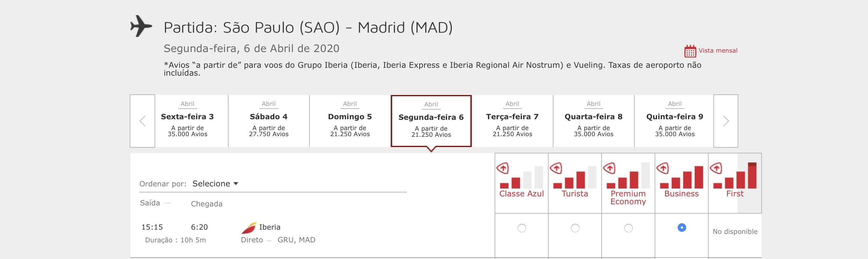The image size is (868, 259).
Task: Select the Domingo 5 date tab
Action: coord(350,121)
